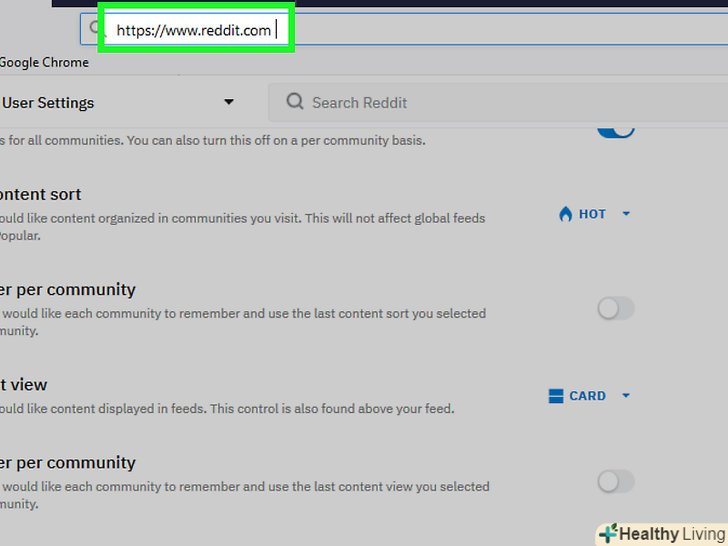Click the reddit.com URL in address bar
Screen dimensions: 728x546
pyautogui.click(x=193, y=30)
